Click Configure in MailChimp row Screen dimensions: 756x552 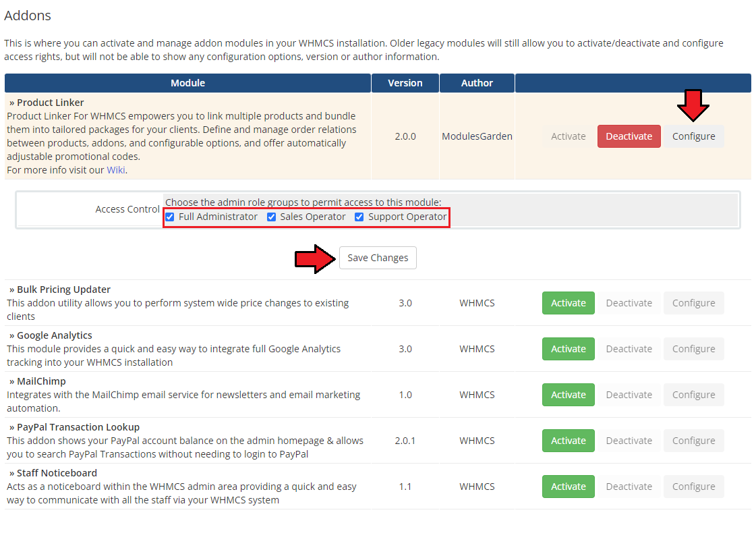(x=693, y=395)
